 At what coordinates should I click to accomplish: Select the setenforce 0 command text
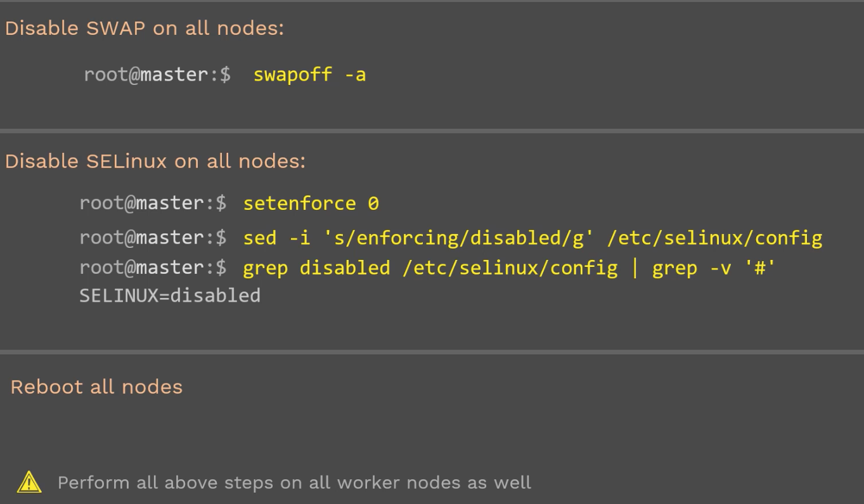(x=311, y=204)
